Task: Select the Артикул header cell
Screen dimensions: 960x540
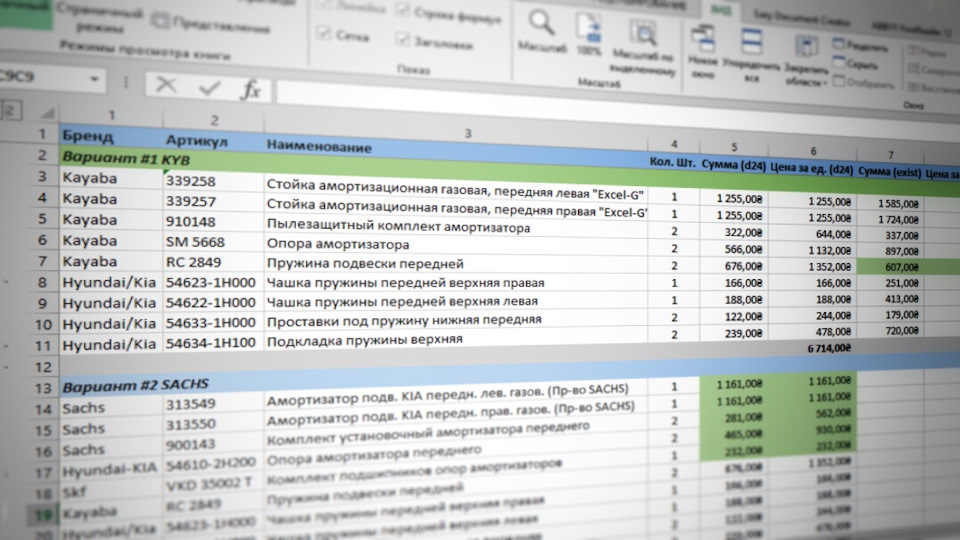Action: [213, 141]
